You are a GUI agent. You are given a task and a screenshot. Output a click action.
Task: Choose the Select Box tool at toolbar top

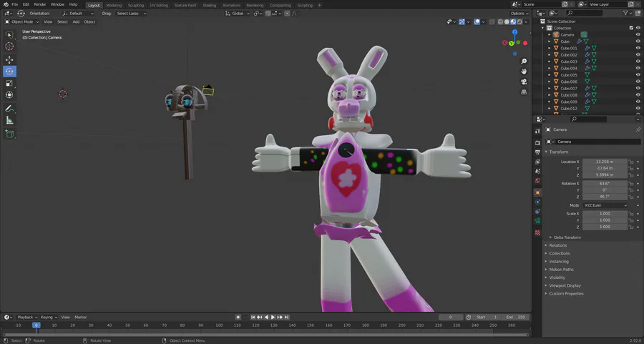[9, 34]
